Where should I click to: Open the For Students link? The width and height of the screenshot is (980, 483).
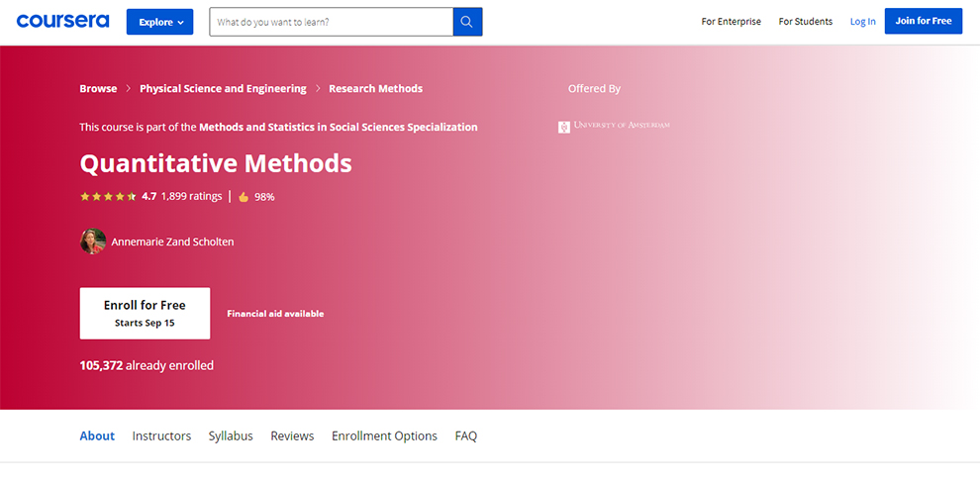(805, 21)
